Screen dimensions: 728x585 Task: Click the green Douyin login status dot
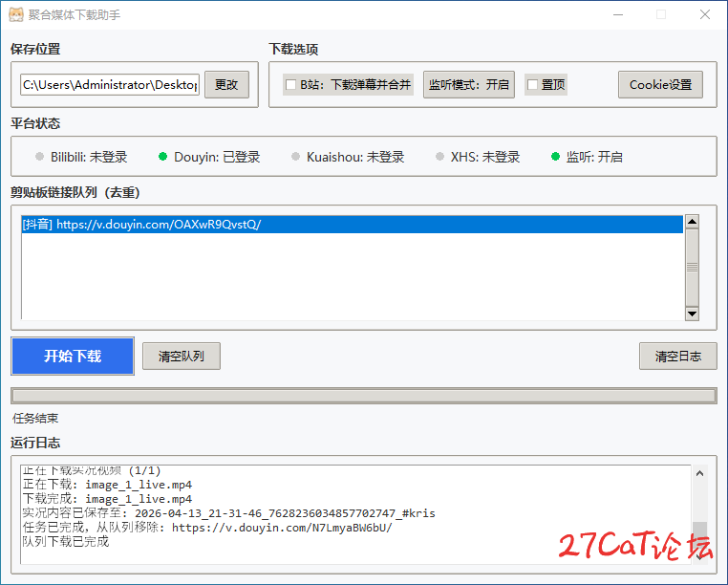162,157
